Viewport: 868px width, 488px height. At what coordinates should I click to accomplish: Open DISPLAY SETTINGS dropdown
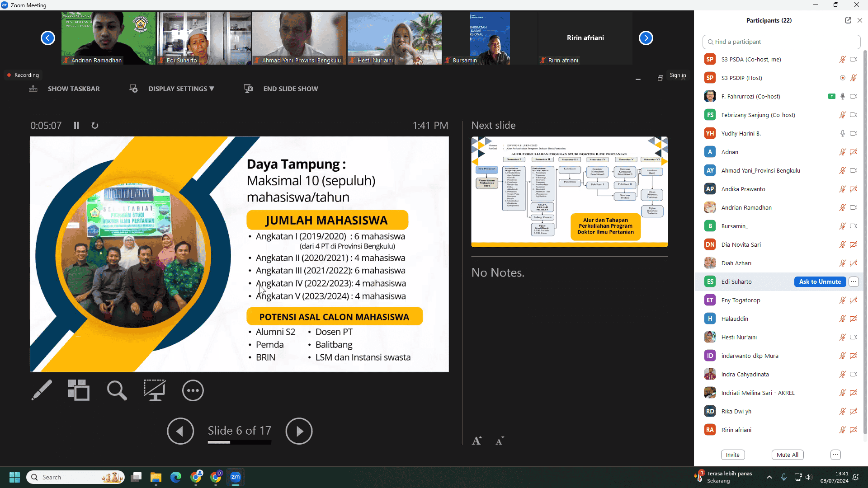click(x=172, y=89)
